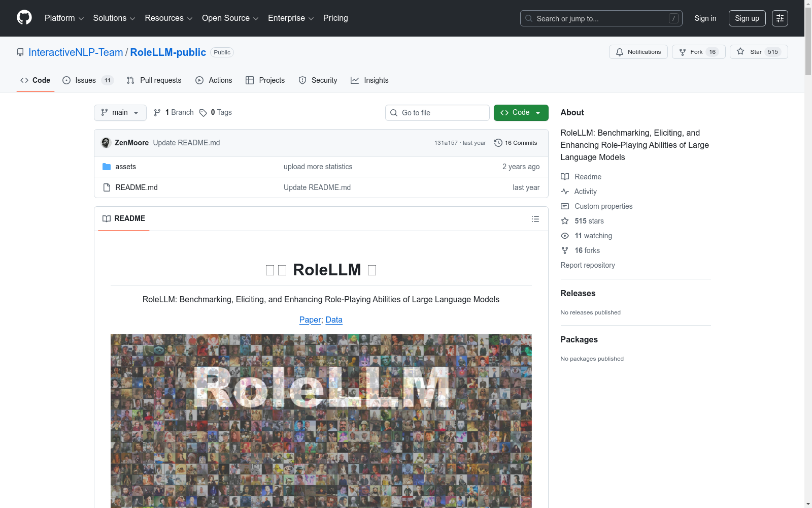Screen dimensions: 812x508
Task: Click the branch icon beside 1 Branch
Action: pyautogui.click(x=157, y=113)
